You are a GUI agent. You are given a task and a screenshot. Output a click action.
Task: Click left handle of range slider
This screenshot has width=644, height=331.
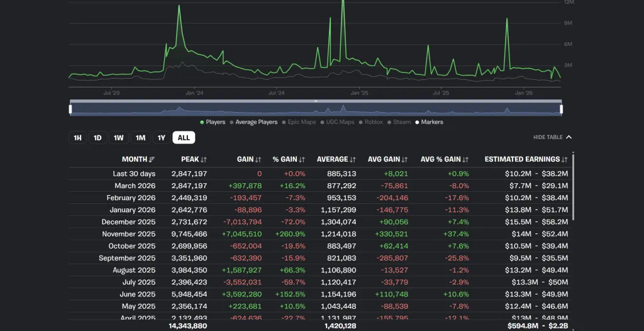[70, 109]
